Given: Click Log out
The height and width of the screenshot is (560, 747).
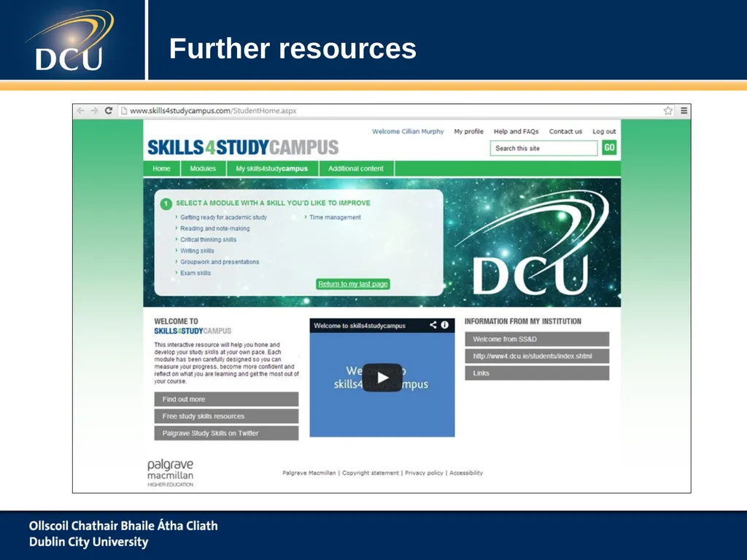Looking at the screenshot, I should (x=604, y=131).
